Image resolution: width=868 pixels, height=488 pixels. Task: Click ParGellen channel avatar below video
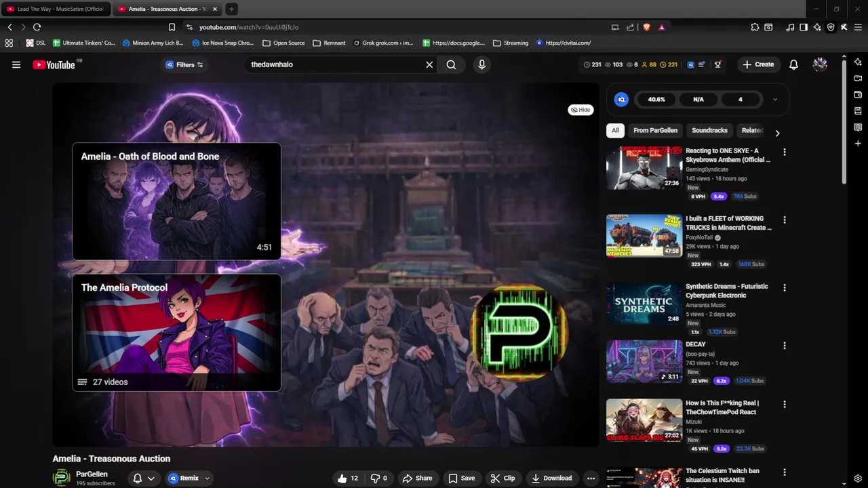pos(62,478)
